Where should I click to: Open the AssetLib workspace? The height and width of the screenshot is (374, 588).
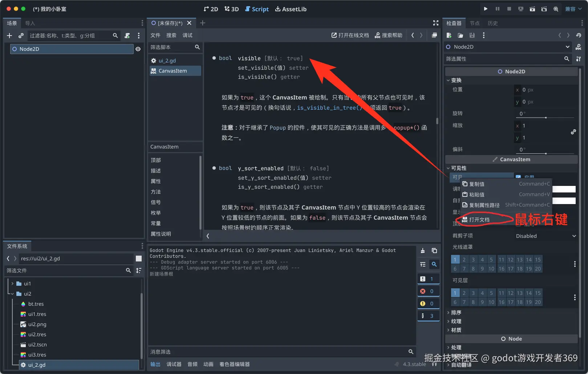coord(291,9)
